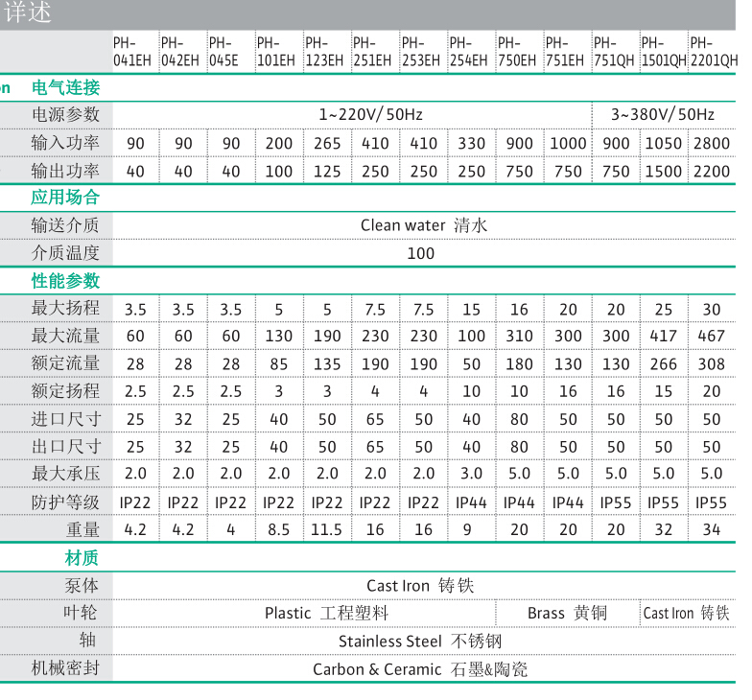Click the 进口尺寸 row label
This screenshot has height=700, width=752.
(x=66, y=419)
